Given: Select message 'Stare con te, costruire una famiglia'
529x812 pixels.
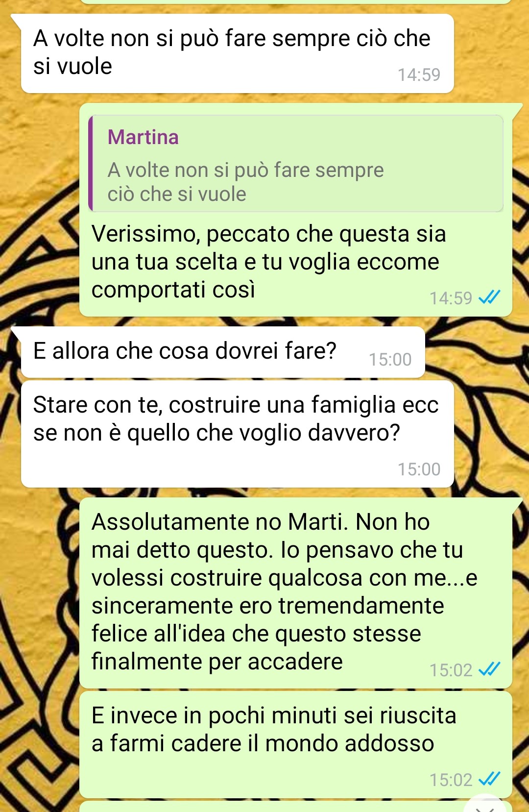Looking at the screenshot, I should point(238,434).
